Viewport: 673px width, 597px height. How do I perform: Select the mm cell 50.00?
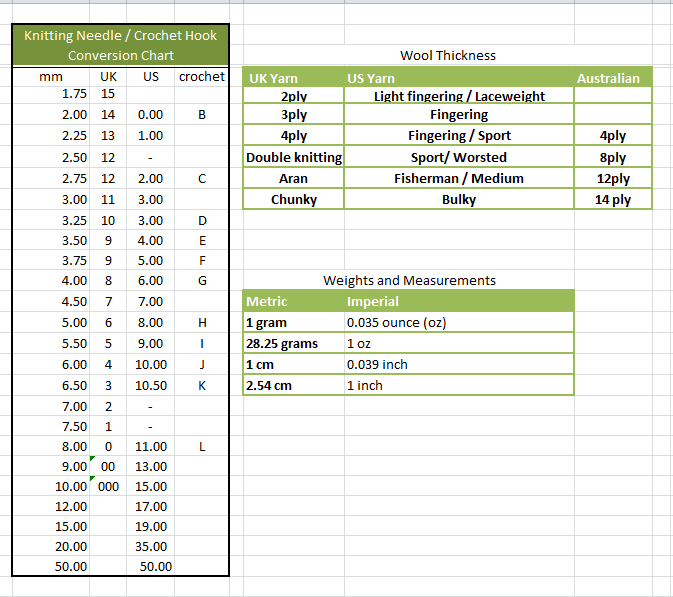pyautogui.click(x=51, y=567)
